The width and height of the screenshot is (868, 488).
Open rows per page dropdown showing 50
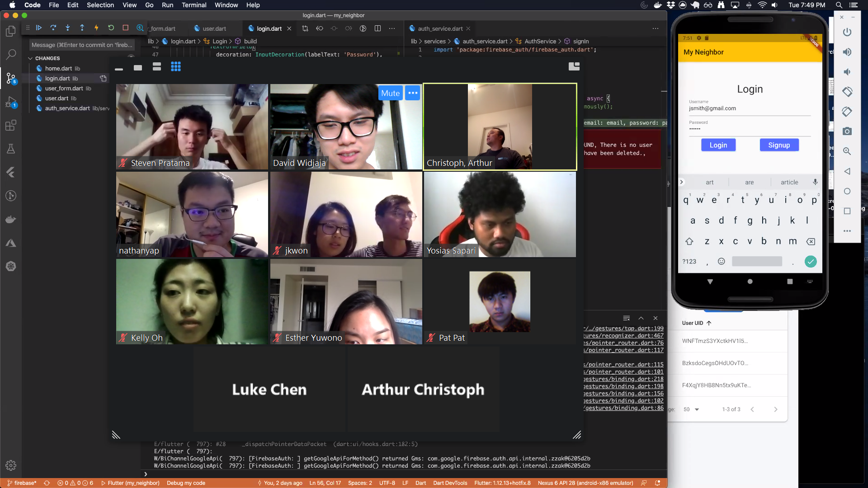point(691,409)
